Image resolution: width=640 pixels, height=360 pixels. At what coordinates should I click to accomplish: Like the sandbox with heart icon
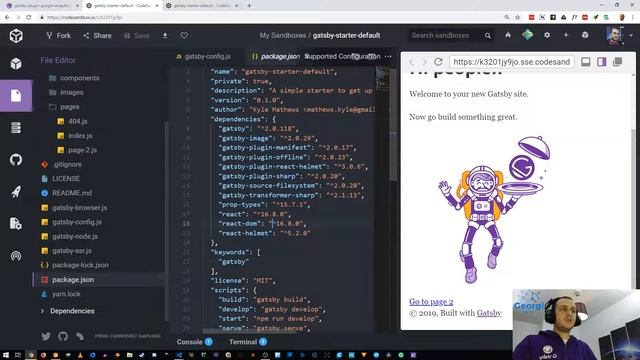[x=184, y=36]
